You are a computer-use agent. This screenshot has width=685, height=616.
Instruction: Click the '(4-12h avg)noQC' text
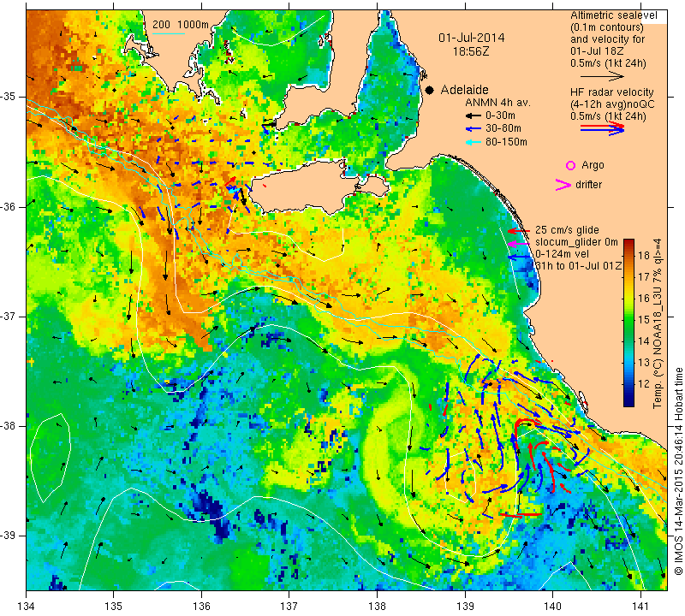click(612, 104)
